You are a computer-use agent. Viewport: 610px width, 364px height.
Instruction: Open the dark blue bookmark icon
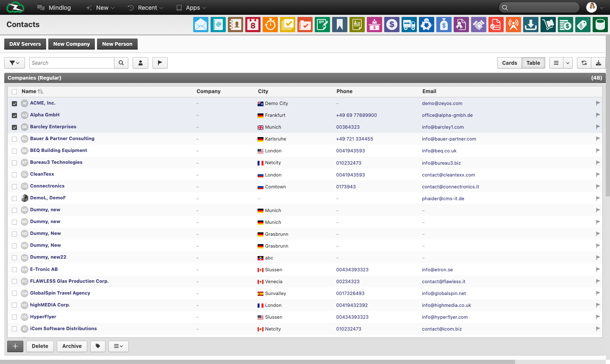pyautogui.click(x=340, y=25)
